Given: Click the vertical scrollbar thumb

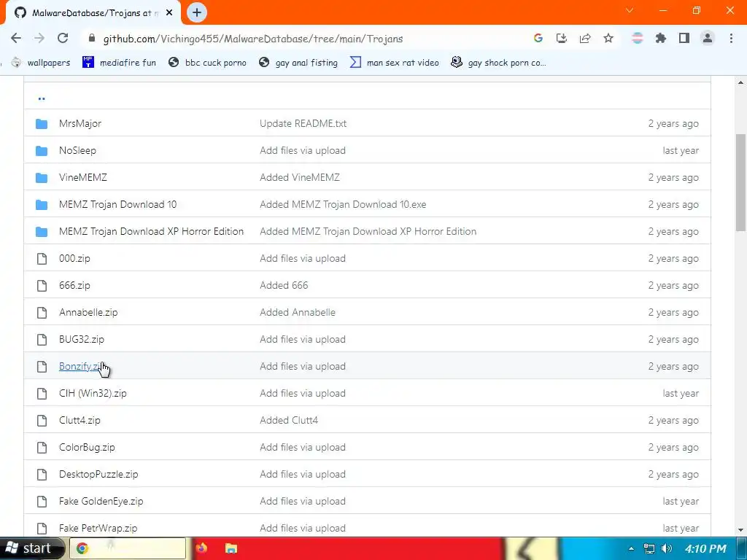Looking at the screenshot, I should (x=741, y=182).
